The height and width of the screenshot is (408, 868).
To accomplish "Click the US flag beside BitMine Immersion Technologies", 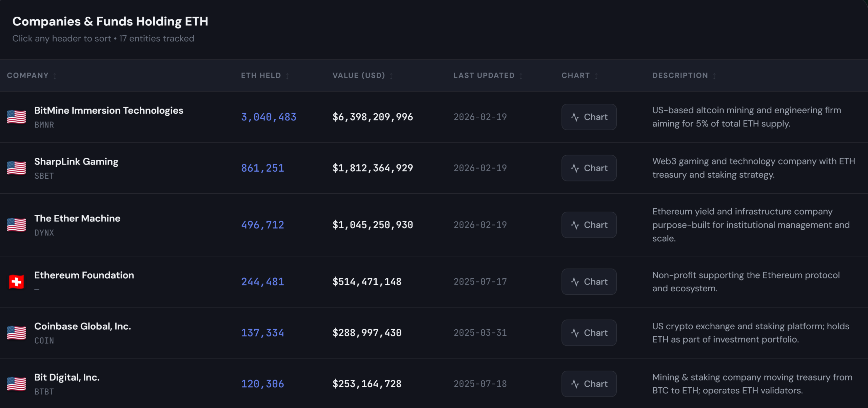I will [16, 117].
